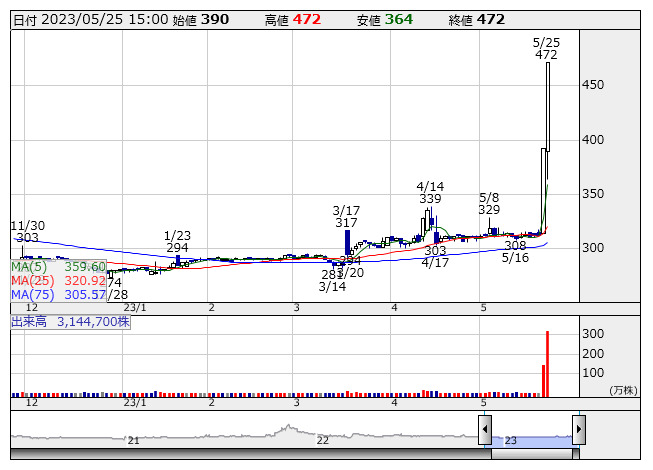Click the tallest red volume bar
653x470 pixels.
548,364
